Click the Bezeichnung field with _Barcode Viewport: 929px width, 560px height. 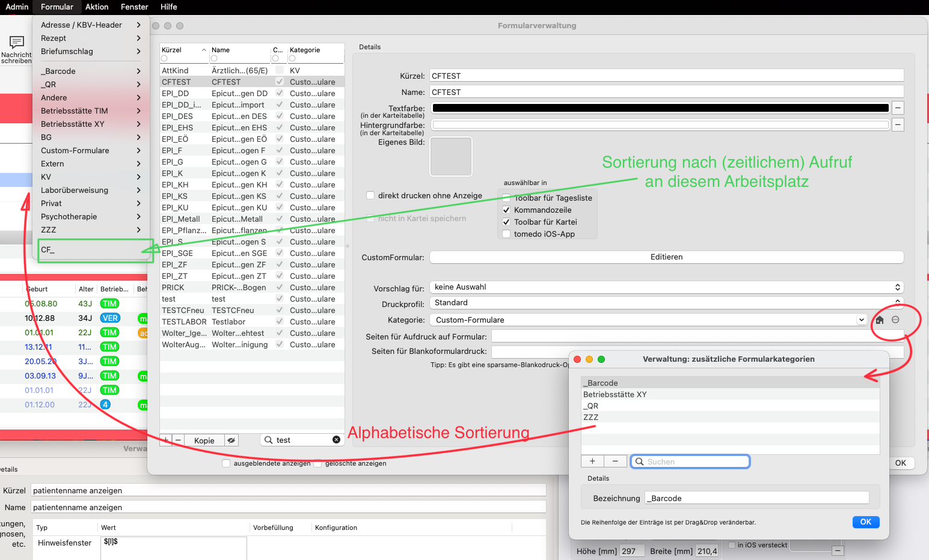point(757,498)
